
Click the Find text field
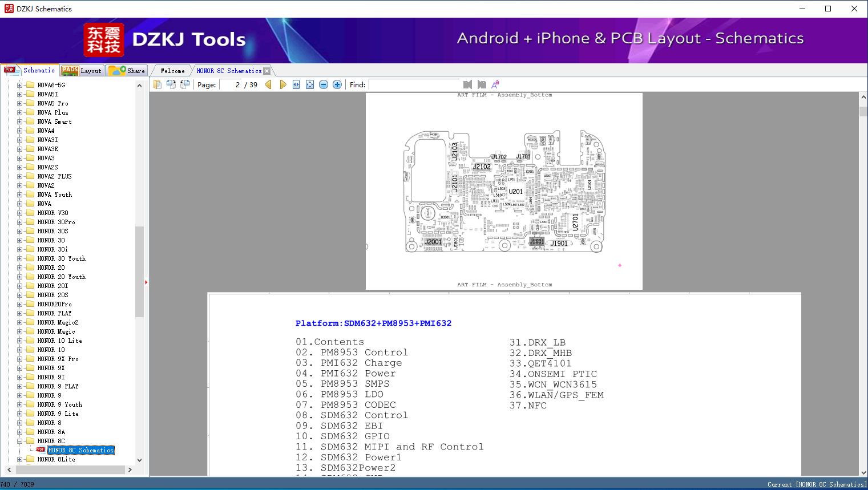[414, 84]
